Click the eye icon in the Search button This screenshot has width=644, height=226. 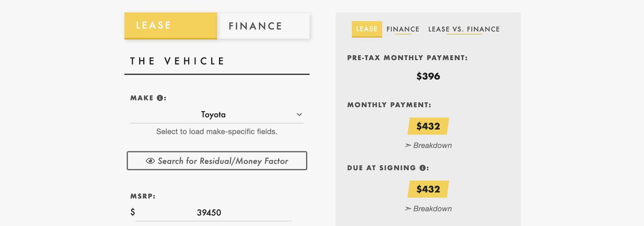[x=150, y=161]
